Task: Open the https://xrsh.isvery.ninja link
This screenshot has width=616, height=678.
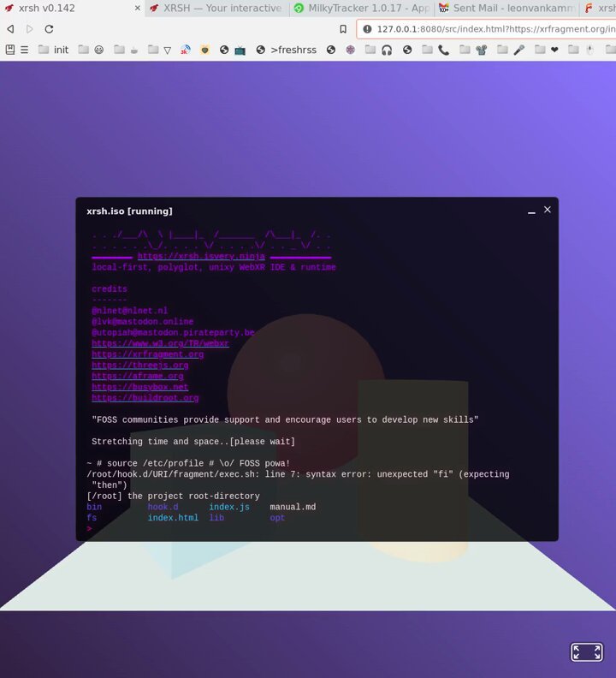Action: coord(201,257)
